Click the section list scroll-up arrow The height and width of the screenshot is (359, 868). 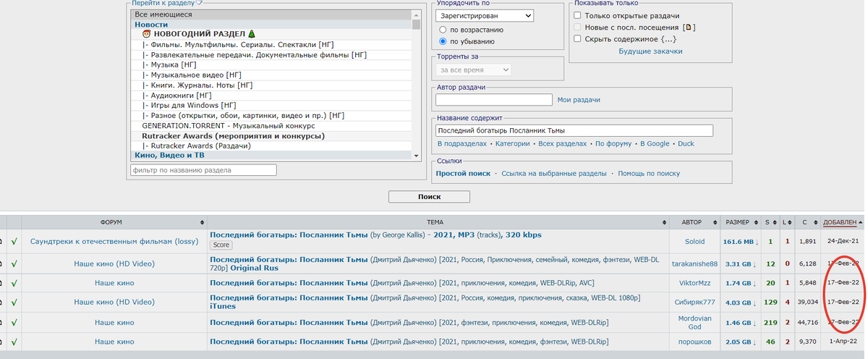416,14
